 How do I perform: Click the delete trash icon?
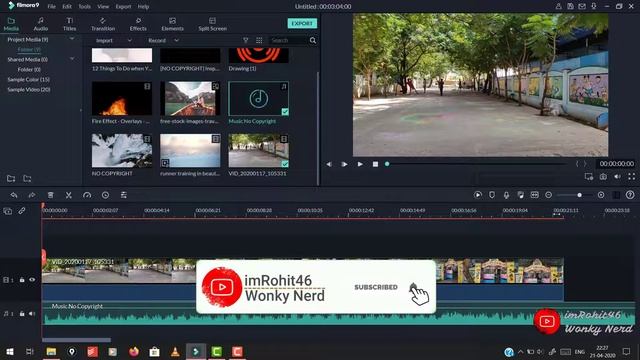(51, 195)
